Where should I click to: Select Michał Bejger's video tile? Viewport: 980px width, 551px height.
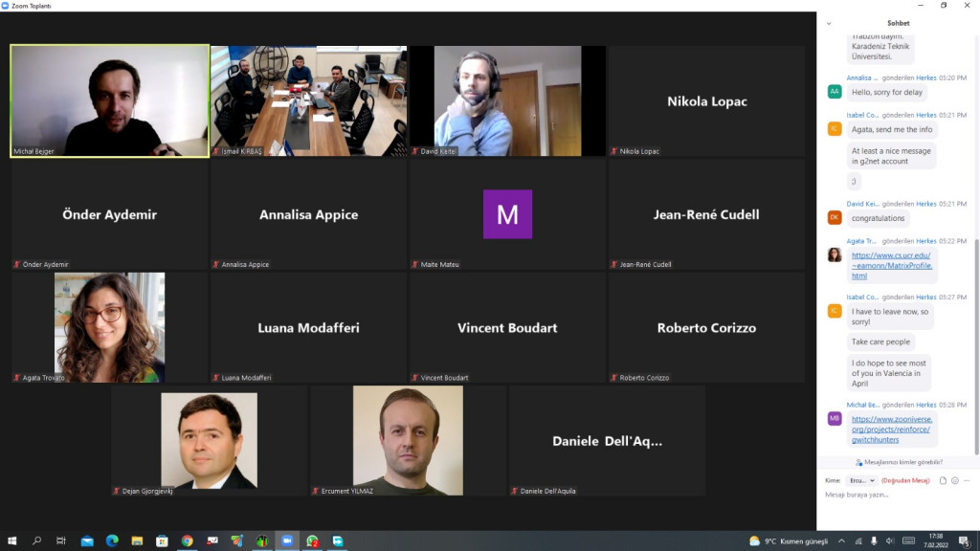109,100
